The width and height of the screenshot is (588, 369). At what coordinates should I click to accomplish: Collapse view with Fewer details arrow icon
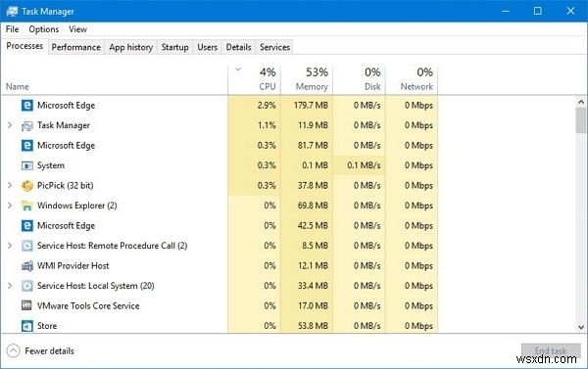pos(13,351)
